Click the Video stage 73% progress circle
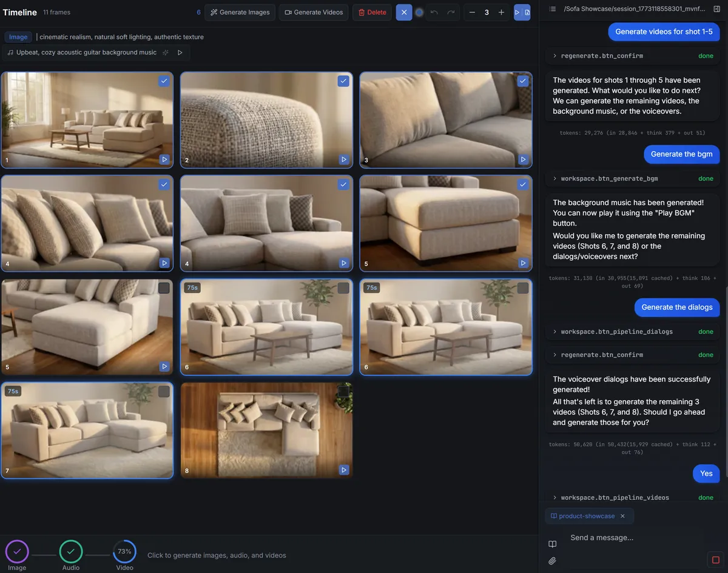Screen dimensions: 728x573 point(124,551)
